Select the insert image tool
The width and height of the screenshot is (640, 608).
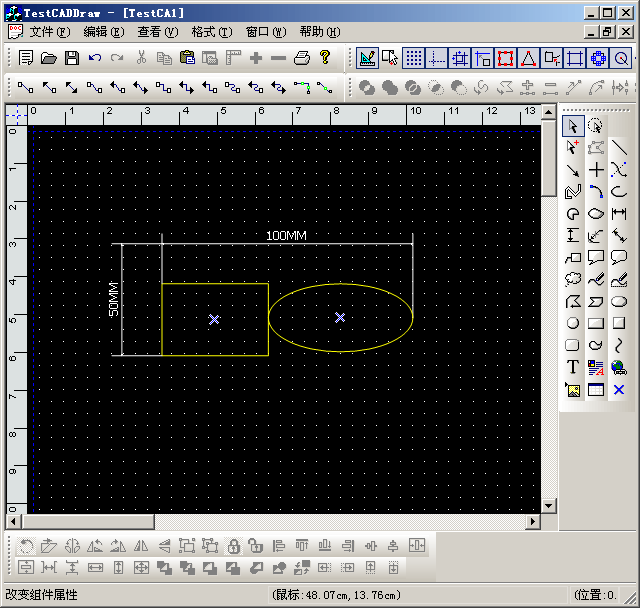[573, 390]
